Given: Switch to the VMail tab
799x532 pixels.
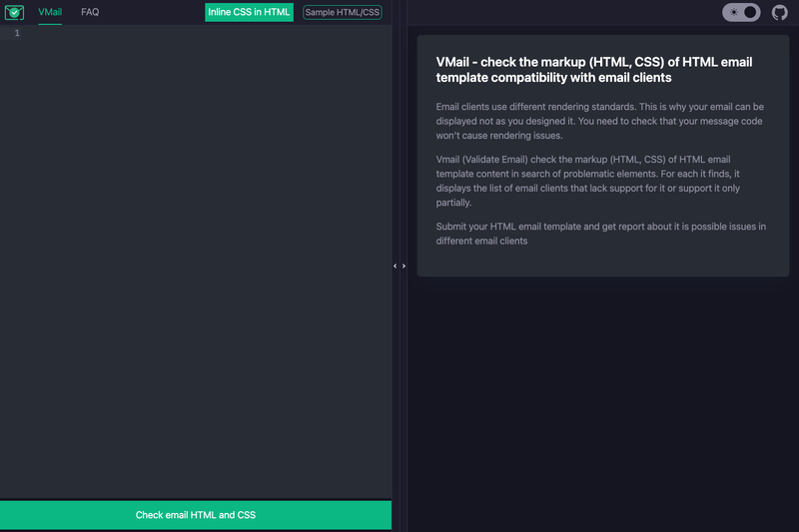Looking at the screenshot, I should pos(50,12).
